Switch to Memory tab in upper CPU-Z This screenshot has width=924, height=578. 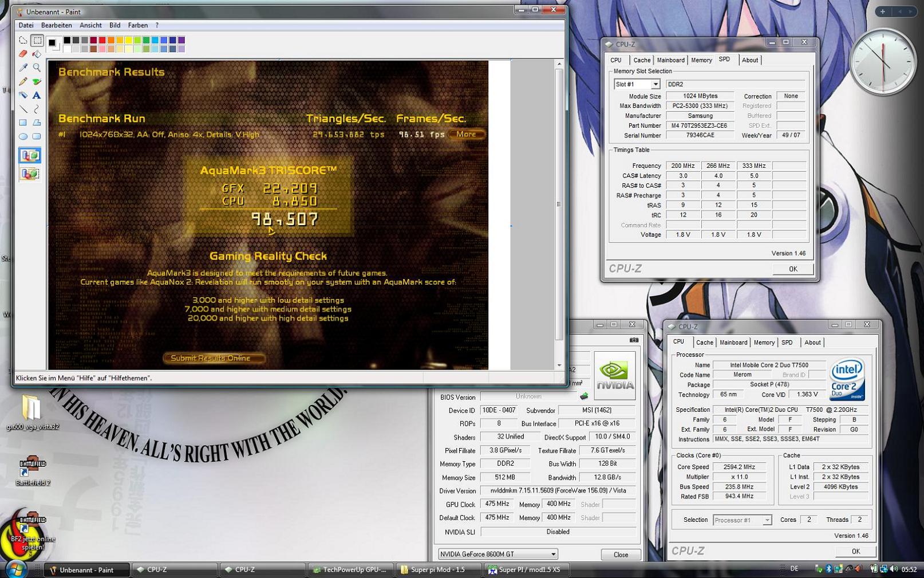pyautogui.click(x=701, y=60)
